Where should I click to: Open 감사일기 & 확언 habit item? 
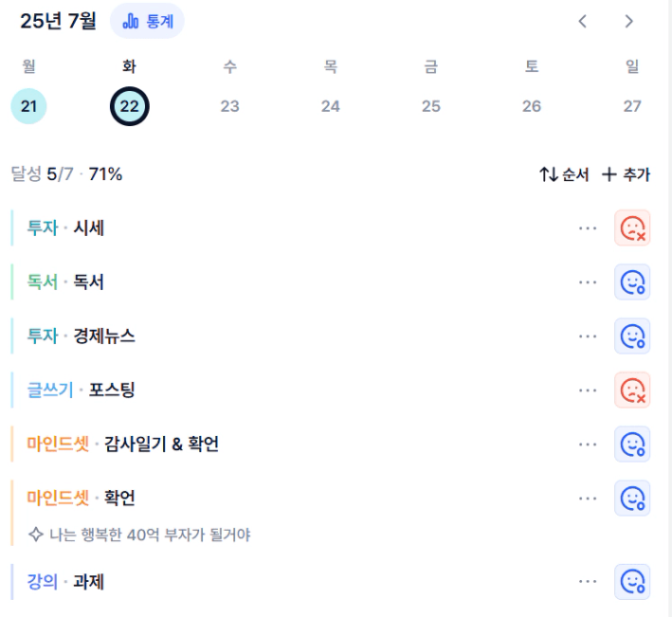pos(291,444)
